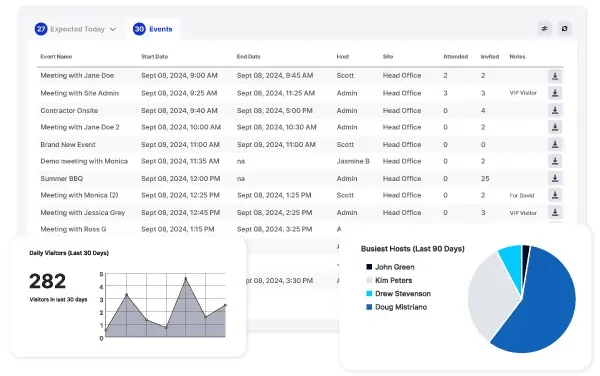Download the Meeting with Monica (2) event

pyautogui.click(x=555, y=195)
